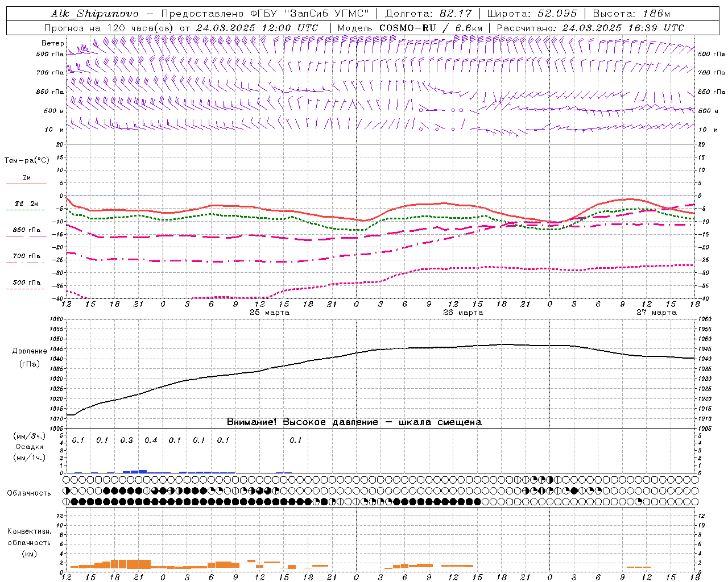Select the Давление pressure panel label
The image size is (728, 582).
(30, 351)
